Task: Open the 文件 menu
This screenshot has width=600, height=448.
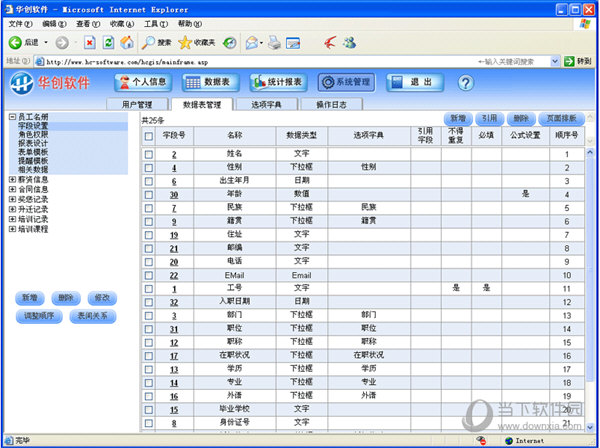Action: [20, 24]
